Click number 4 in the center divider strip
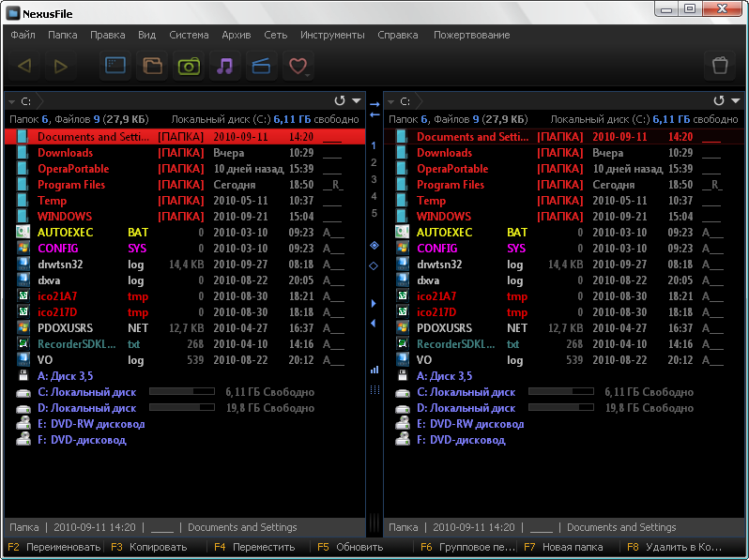This screenshot has height=560, width=749. click(374, 196)
